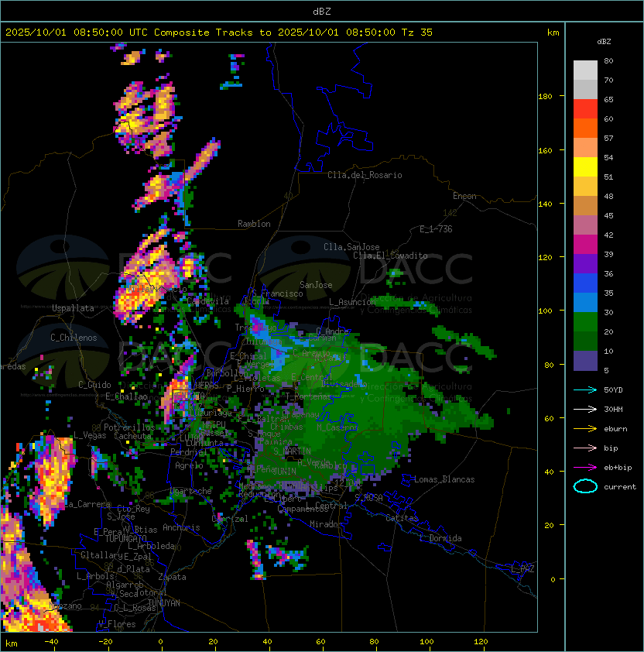This screenshot has height=652, width=644.
Task: Click the magenta eb+bip arrow symbol
Action: tap(585, 468)
